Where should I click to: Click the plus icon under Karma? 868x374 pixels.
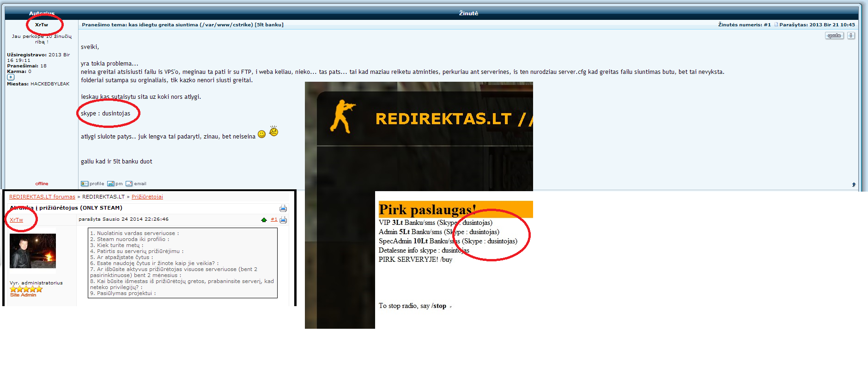pos(11,78)
